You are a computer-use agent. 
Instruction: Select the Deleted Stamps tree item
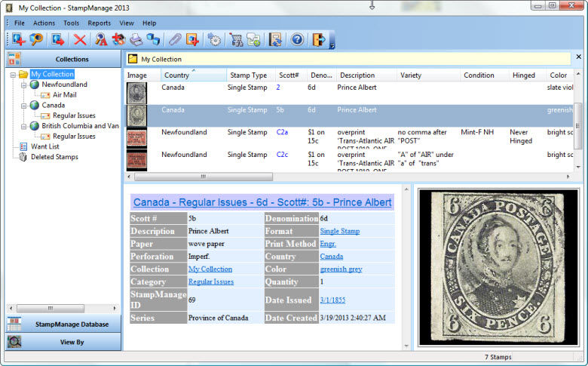pos(54,157)
